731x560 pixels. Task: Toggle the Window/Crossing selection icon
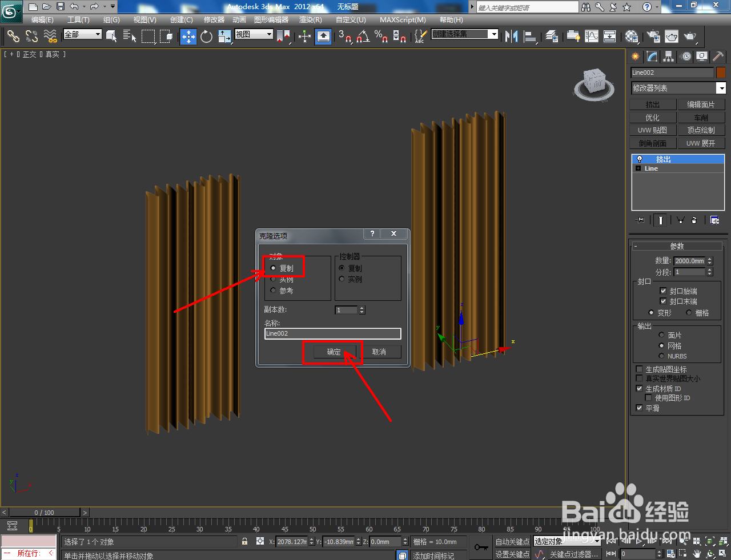click(x=166, y=36)
